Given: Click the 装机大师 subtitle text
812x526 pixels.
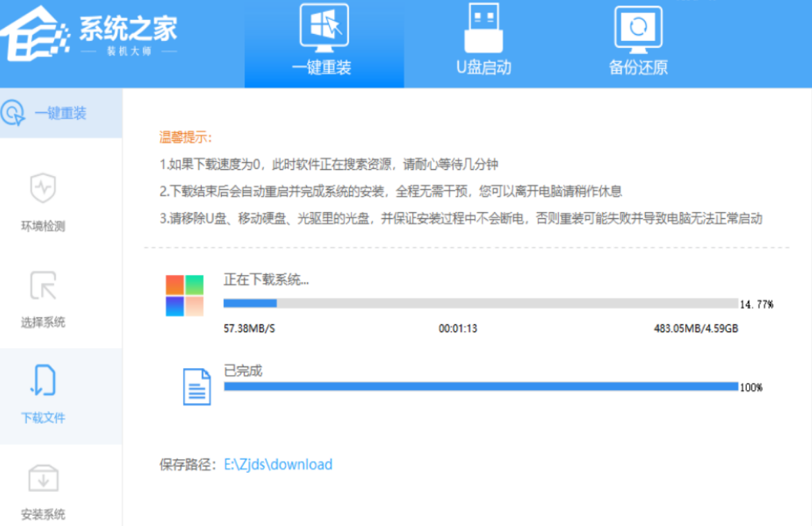Looking at the screenshot, I should (130, 51).
